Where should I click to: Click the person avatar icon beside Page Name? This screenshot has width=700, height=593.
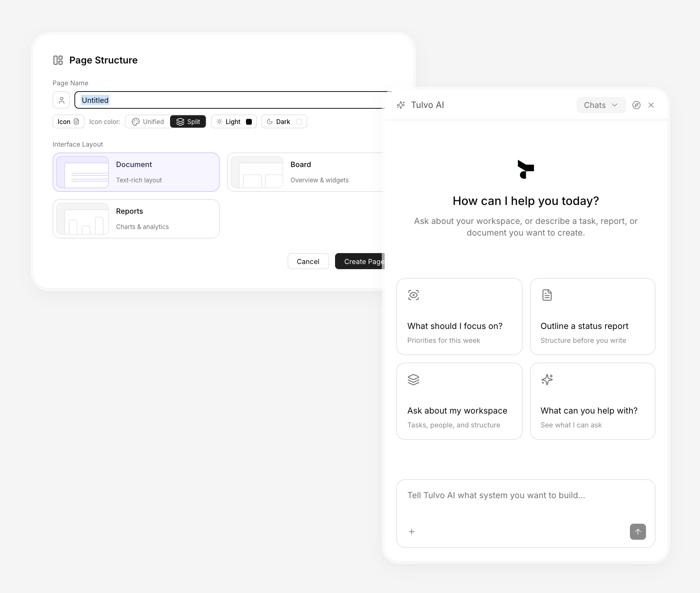[61, 100]
